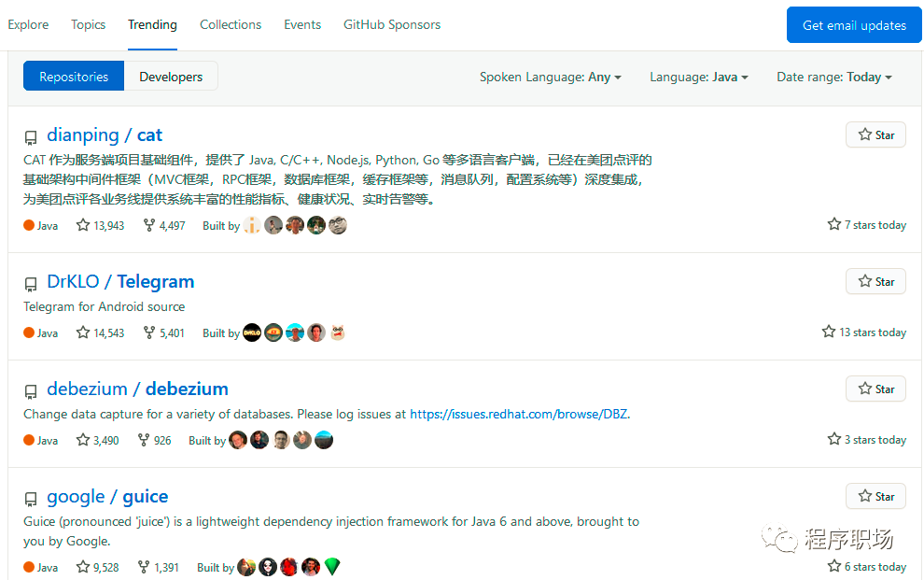The height and width of the screenshot is (580, 924).
Task: Star the dianping / cat repository
Action: (x=875, y=135)
